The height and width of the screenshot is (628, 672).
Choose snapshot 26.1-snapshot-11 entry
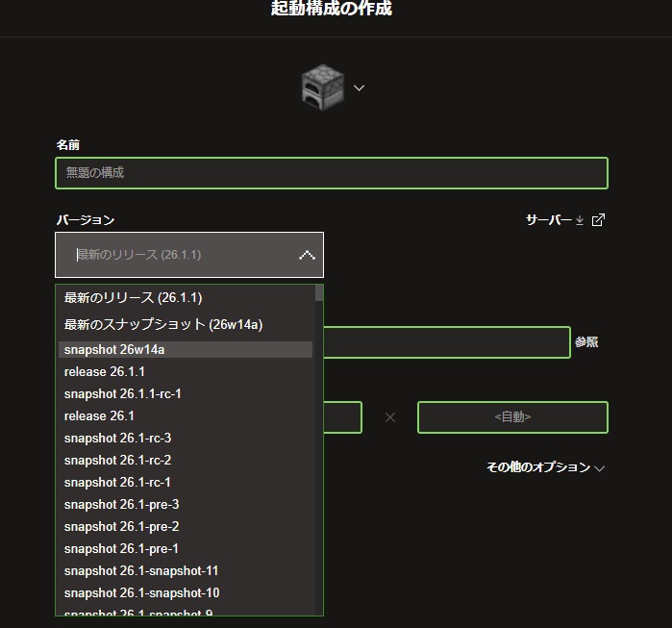[141, 570]
